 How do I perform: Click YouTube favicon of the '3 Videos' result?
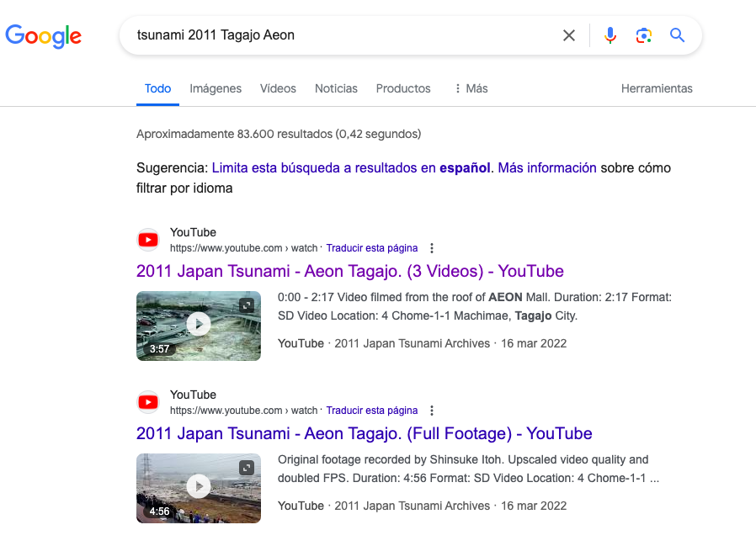[x=148, y=240]
